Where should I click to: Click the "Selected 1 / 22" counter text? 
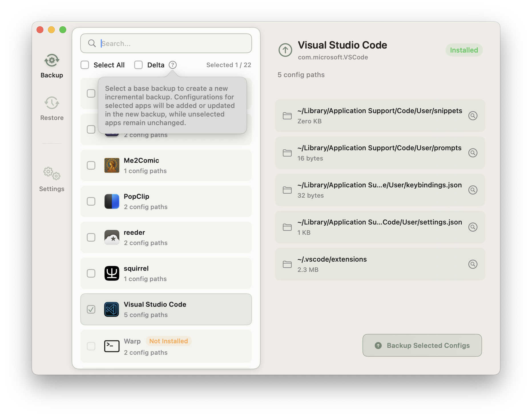pos(229,65)
